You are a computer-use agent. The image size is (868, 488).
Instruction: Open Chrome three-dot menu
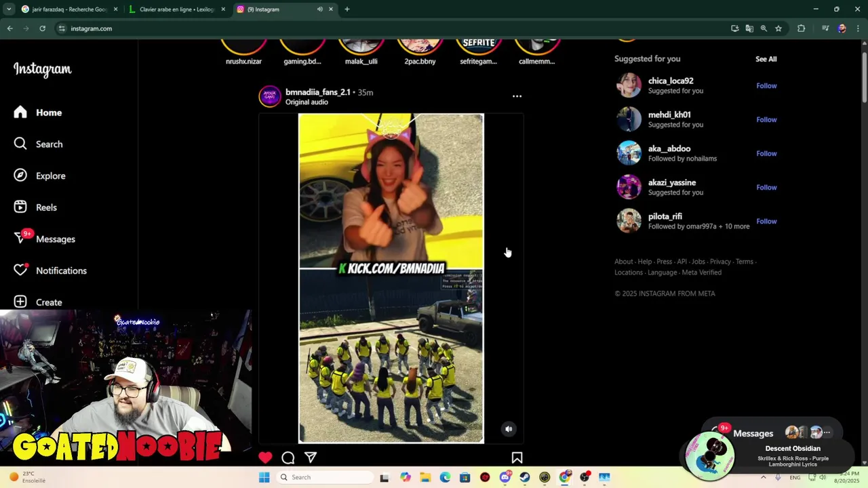point(858,28)
